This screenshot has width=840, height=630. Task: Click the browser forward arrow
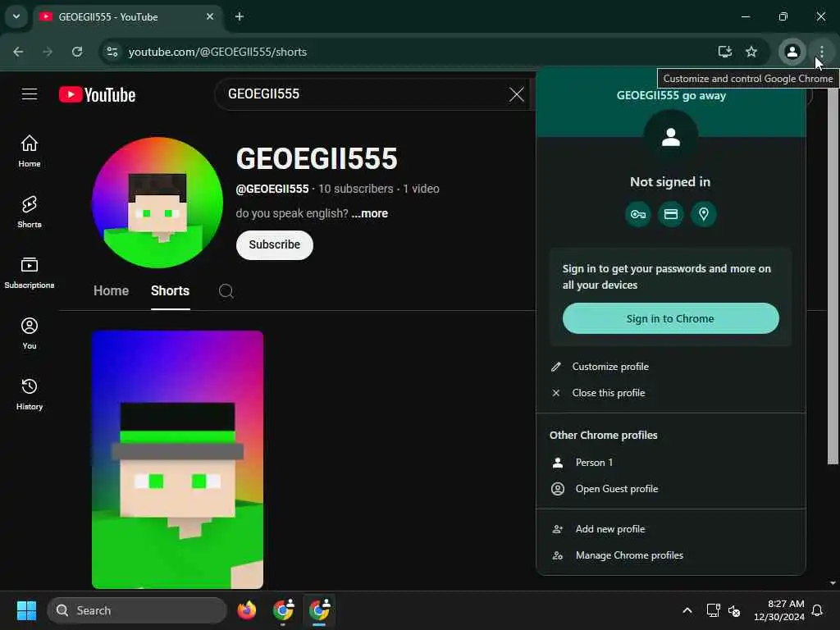click(x=48, y=52)
